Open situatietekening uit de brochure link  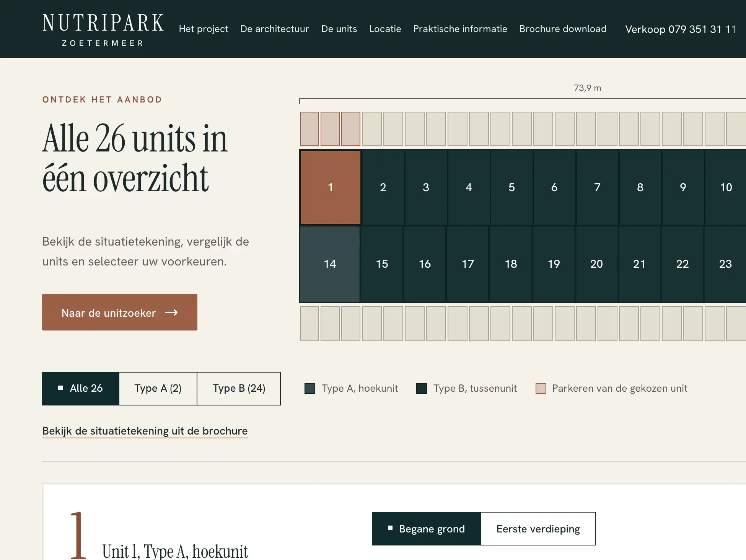[145, 431]
